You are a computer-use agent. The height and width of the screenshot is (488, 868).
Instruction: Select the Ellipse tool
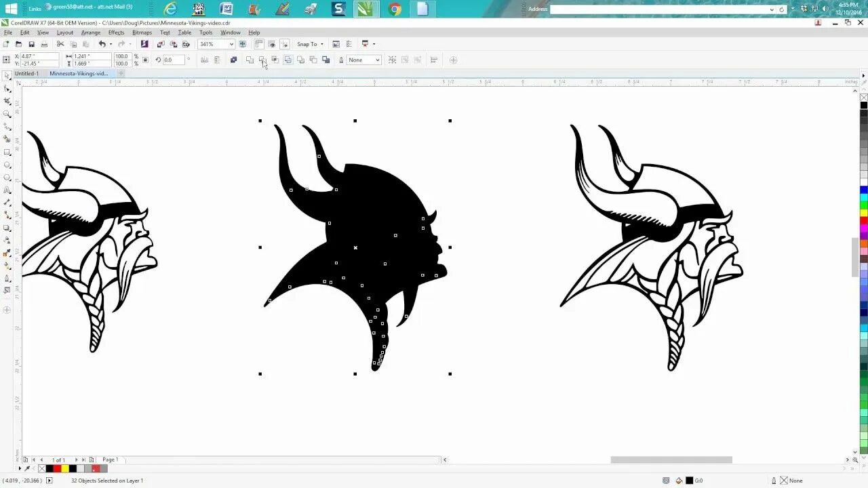pos(7,165)
